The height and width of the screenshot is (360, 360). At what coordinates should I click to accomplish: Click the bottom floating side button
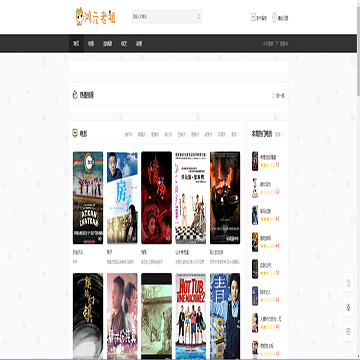(348, 331)
